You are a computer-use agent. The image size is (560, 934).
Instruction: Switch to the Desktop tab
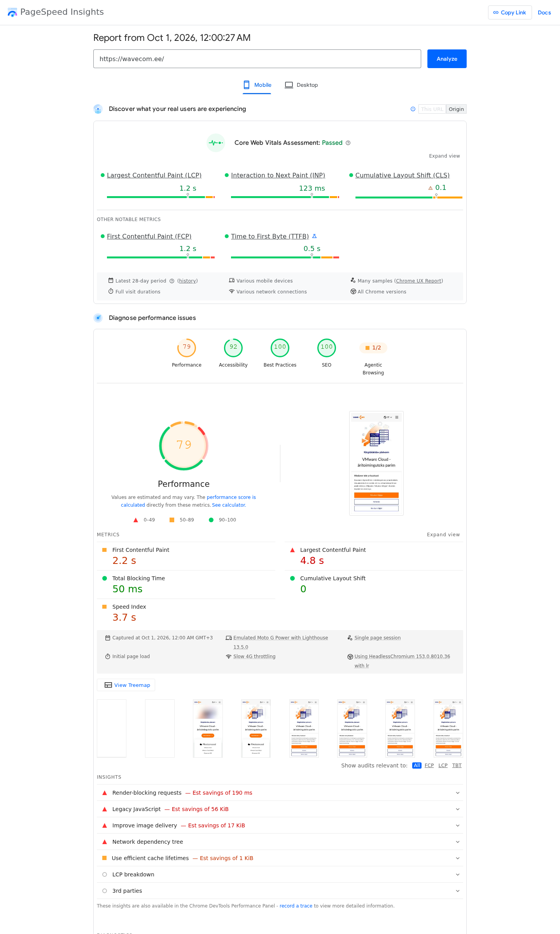coord(301,85)
